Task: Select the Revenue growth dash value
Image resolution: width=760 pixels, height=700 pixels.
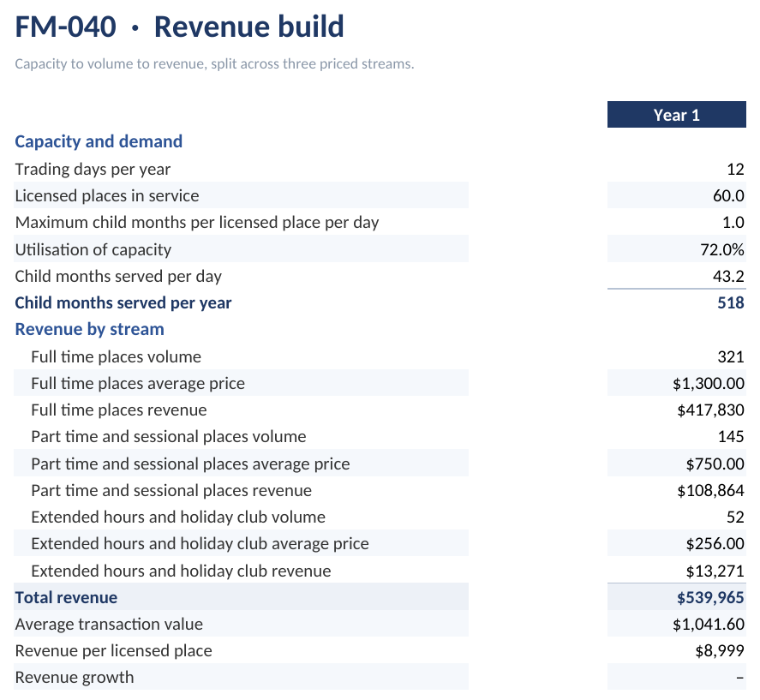Action: click(740, 678)
